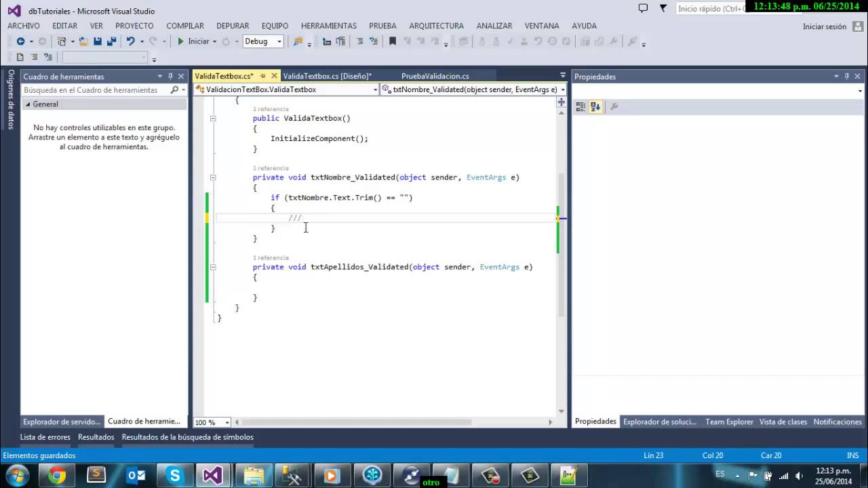This screenshot has height=488, width=868.
Task: Open the COMPILAR menu
Action: 185,26
